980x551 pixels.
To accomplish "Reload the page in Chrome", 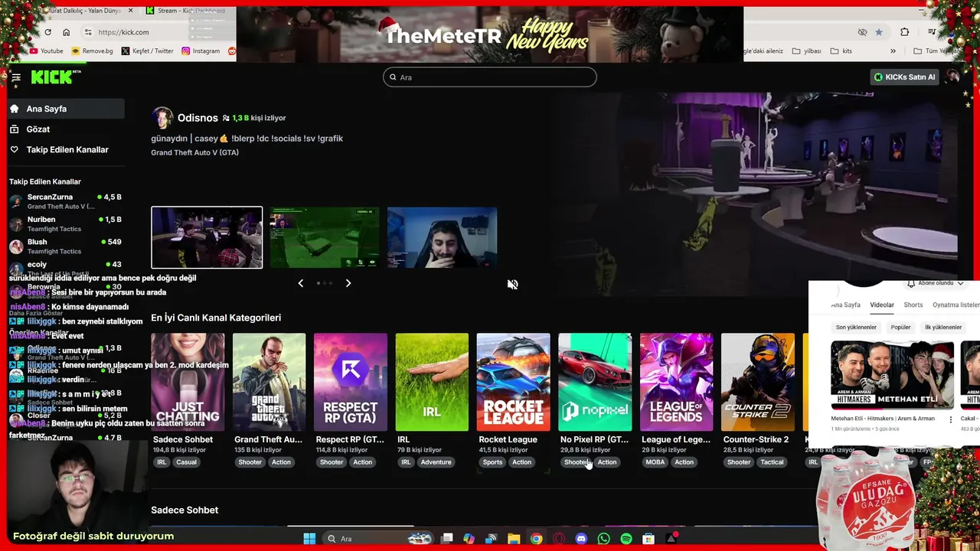I will click(x=47, y=32).
